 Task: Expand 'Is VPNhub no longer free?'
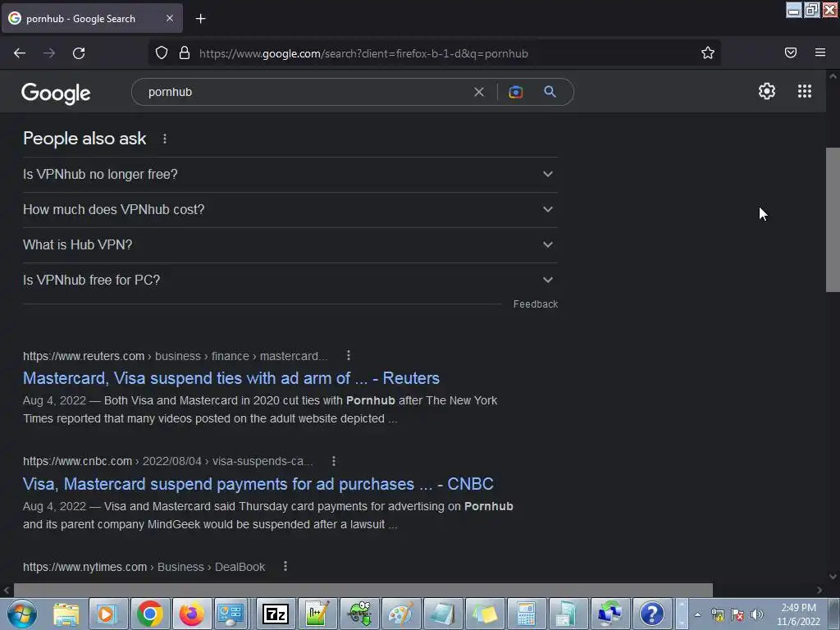click(x=290, y=174)
